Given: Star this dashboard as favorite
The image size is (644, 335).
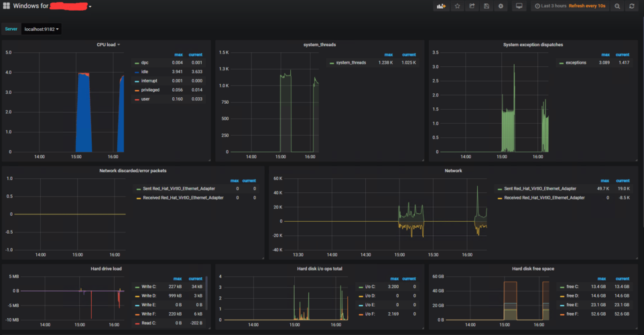Looking at the screenshot, I should (x=458, y=6).
